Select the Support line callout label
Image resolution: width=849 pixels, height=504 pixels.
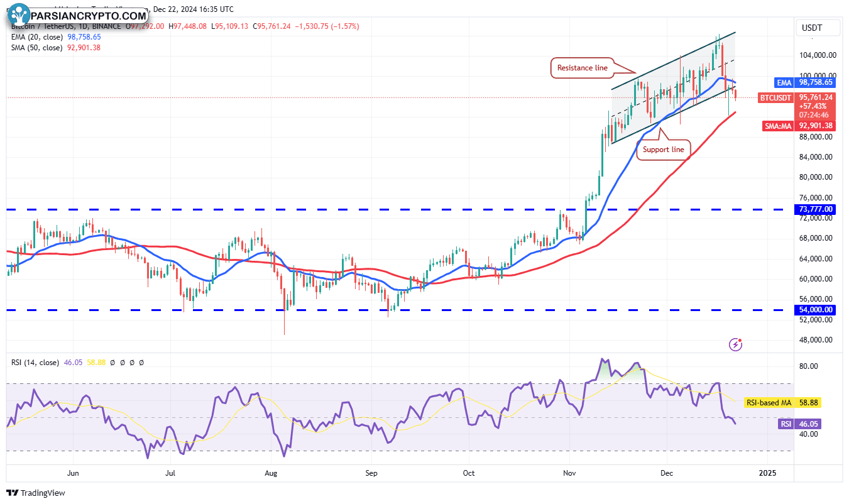click(x=664, y=150)
